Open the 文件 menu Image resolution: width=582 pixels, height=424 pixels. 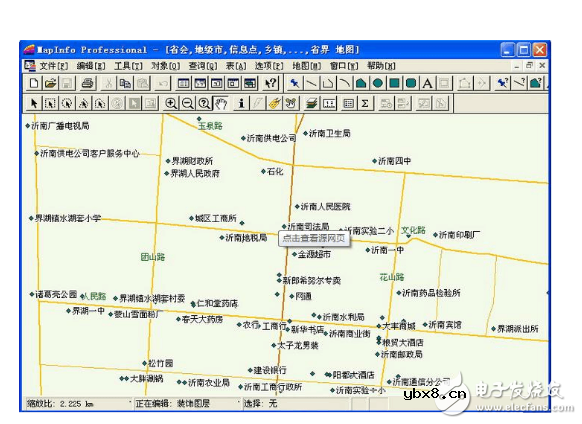pyautogui.click(x=54, y=66)
